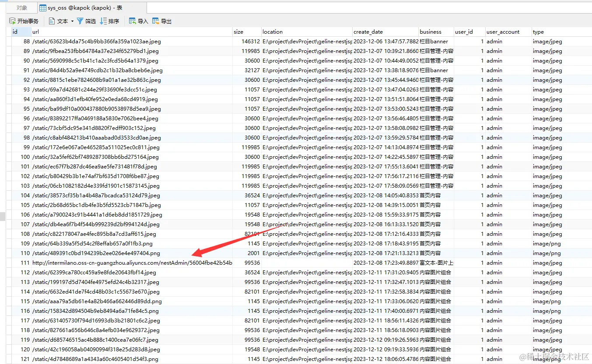Select url /static/a7900243c91b4441a1d6eb8dd1851729.jpeg
The height and width of the screenshot is (364, 592).
pos(132,215)
